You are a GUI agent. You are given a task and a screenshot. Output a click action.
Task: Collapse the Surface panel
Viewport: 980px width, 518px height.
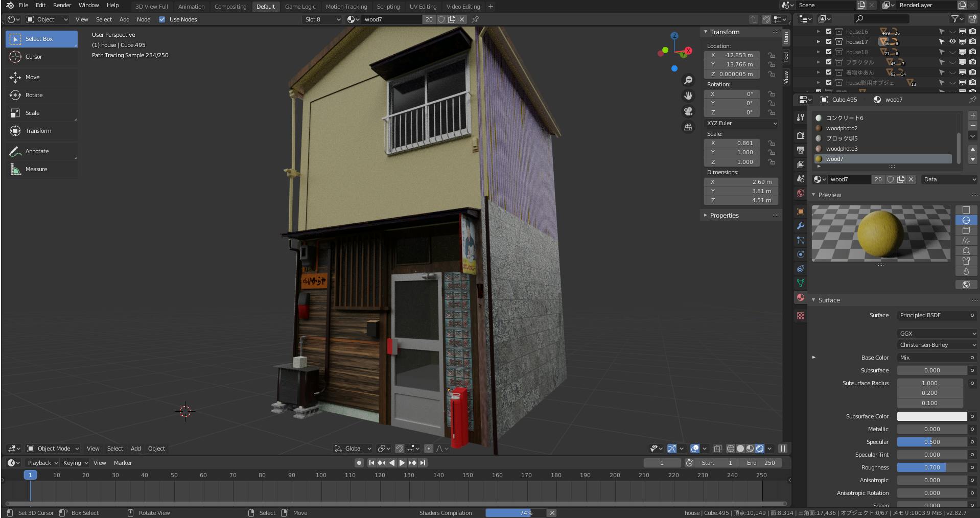click(x=829, y=300)
